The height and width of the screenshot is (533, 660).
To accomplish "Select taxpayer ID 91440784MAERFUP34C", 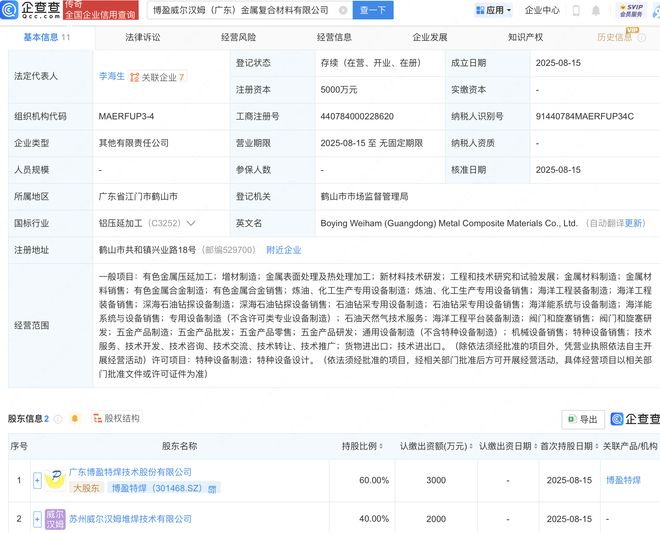I will (x=585, y=117).
